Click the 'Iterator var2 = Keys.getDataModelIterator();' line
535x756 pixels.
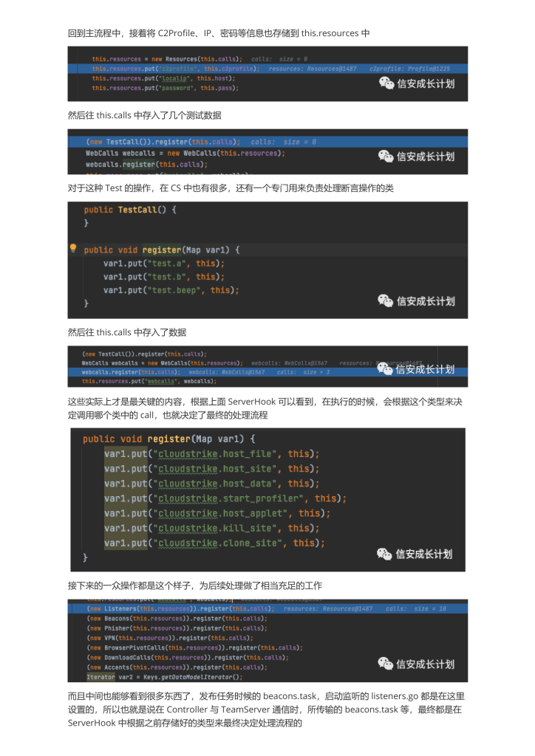point(165,677)
